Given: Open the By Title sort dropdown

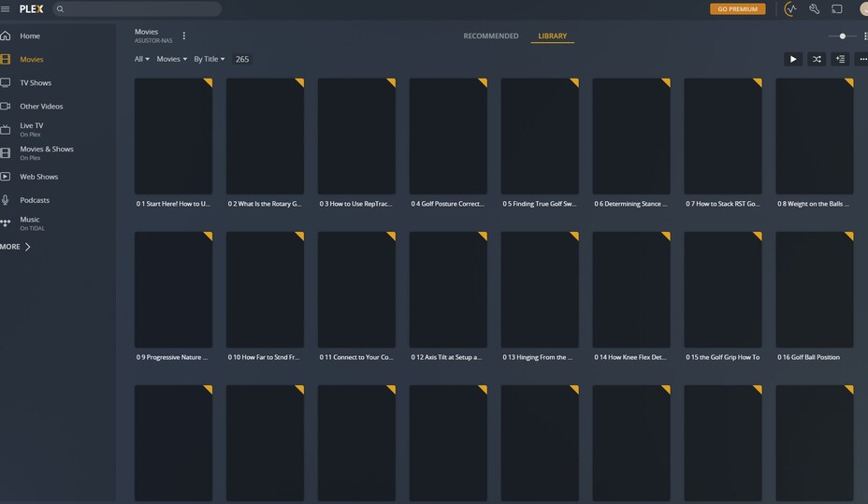Looking at the screenshot, I should [210, 59].
